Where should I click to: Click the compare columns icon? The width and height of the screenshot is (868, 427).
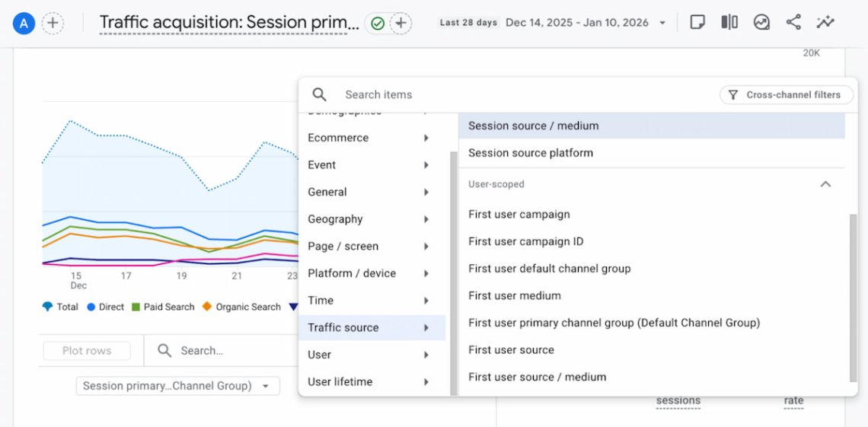(x=729, y=22)
